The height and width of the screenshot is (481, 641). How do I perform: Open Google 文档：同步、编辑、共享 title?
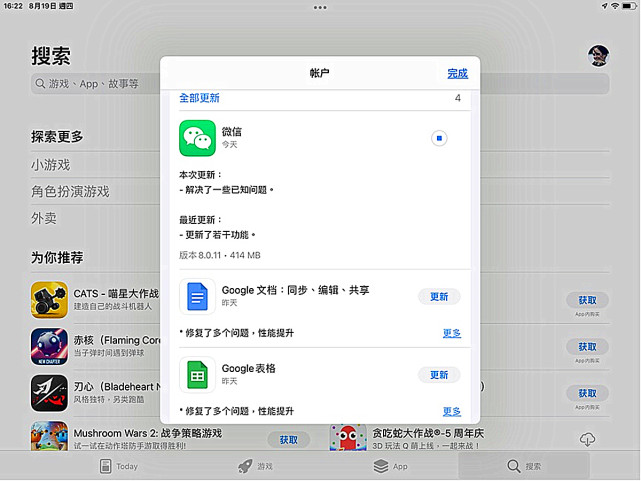pos(296,290)
